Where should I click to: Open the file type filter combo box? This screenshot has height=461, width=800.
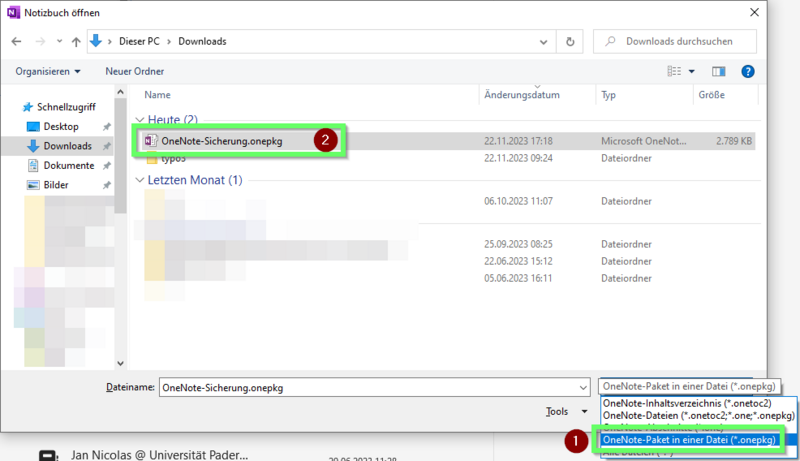tap(689, 386)
